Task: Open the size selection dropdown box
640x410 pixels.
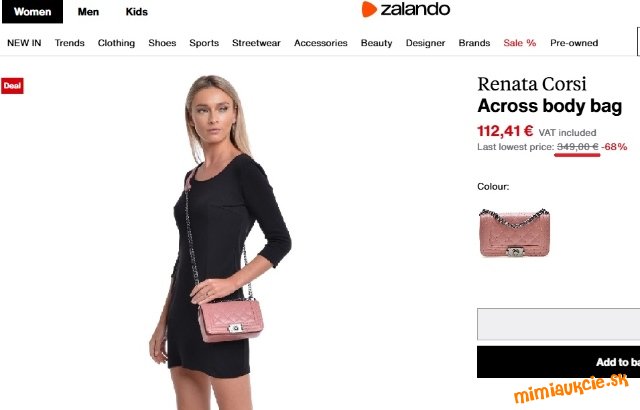Action: [558, 324]
